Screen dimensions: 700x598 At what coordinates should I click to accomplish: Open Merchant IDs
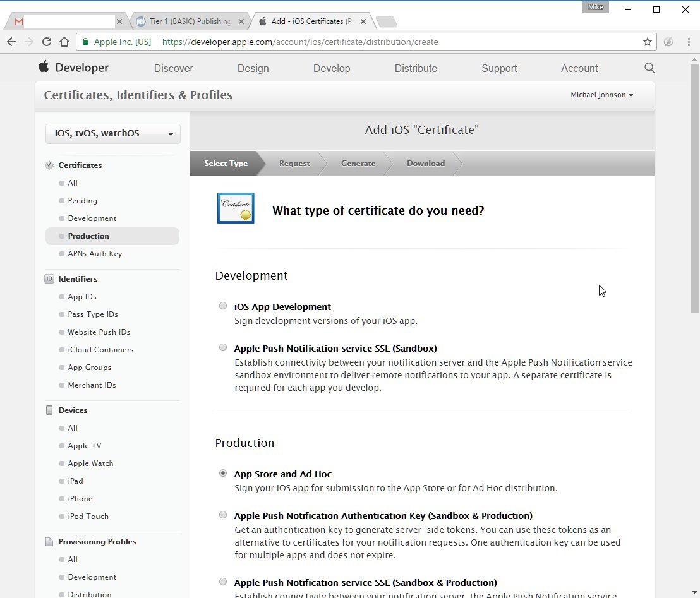click(x=92, y=385)
